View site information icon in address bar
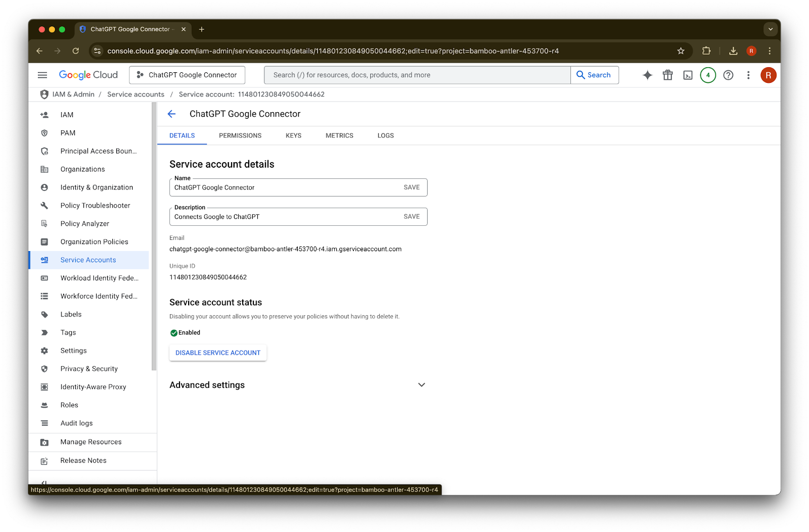 (98, 51)
